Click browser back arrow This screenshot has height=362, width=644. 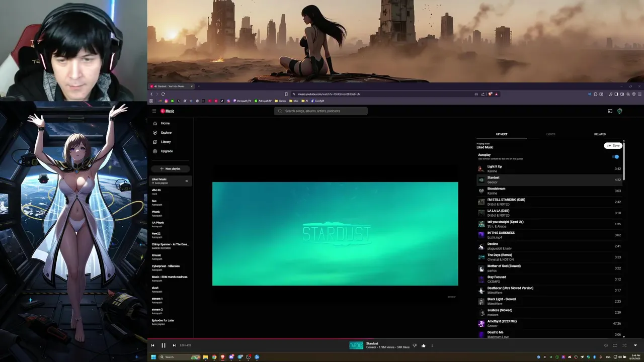[151, 94]
